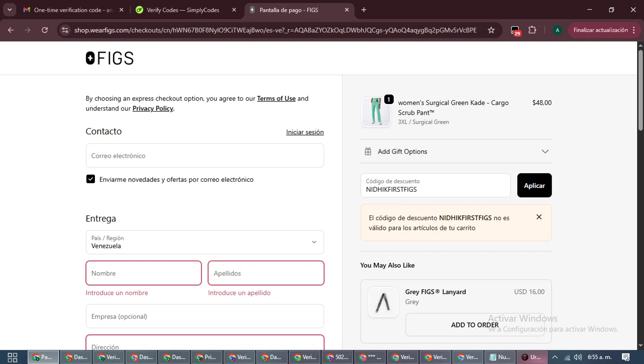Click the Iniciar sesión link
This screenshot has width=644, height=364.
tap(305, 132)
